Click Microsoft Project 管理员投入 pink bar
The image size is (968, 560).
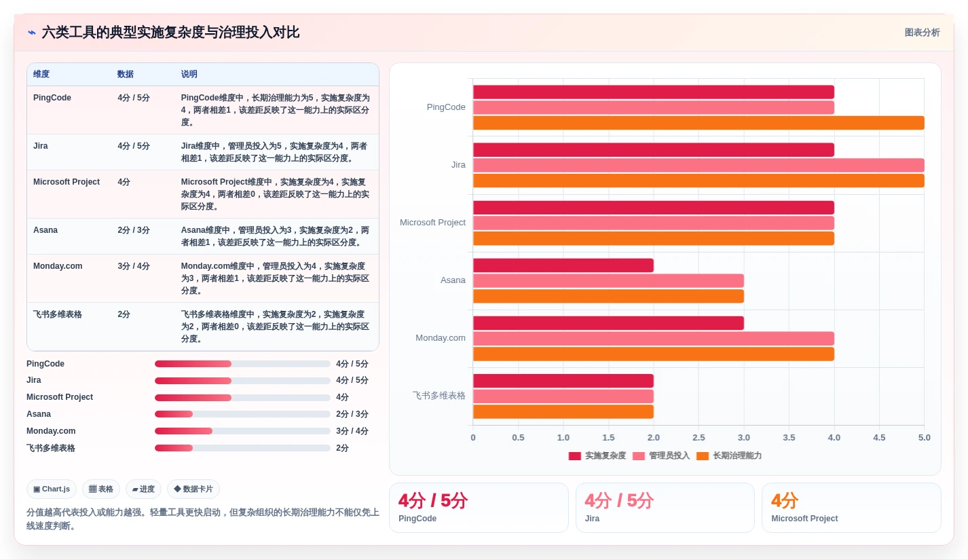[x=654, y=223]
